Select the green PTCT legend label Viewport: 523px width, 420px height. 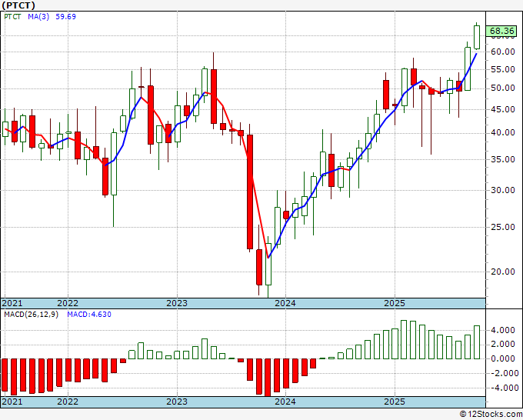tap(12, 17)
